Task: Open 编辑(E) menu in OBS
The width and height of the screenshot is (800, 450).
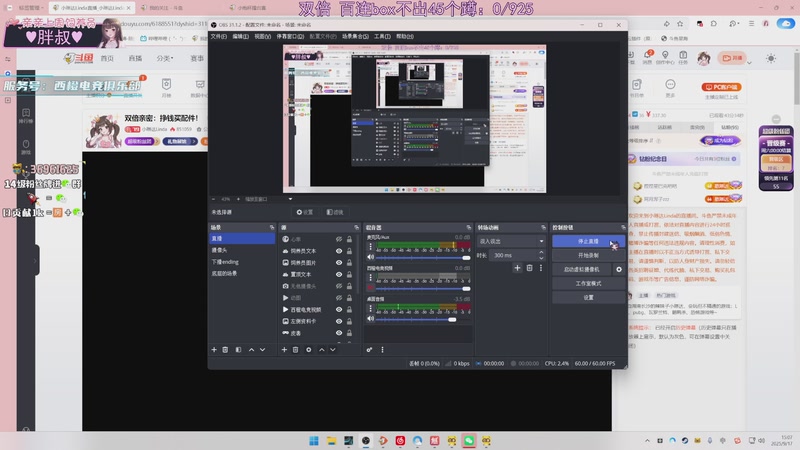Action: [x=240, y=36]
